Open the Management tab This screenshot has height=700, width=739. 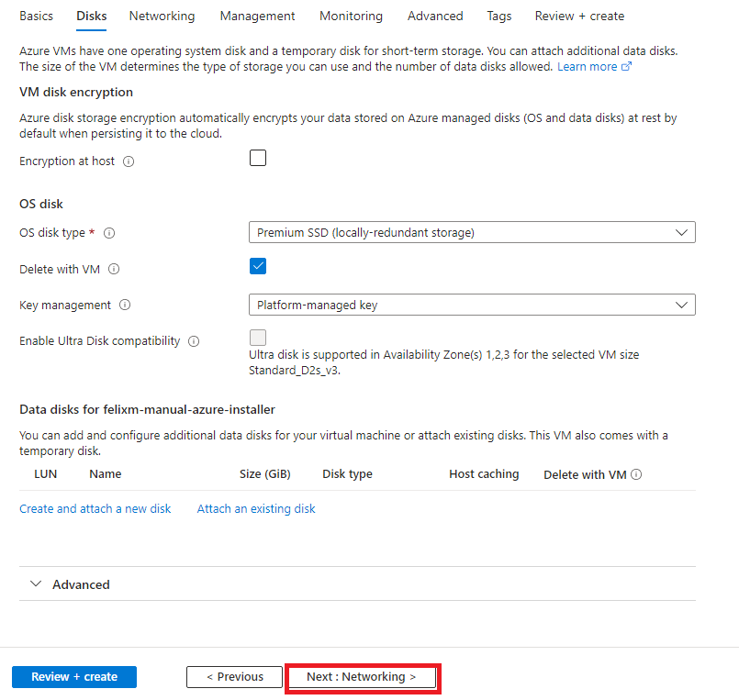point(257,16)
